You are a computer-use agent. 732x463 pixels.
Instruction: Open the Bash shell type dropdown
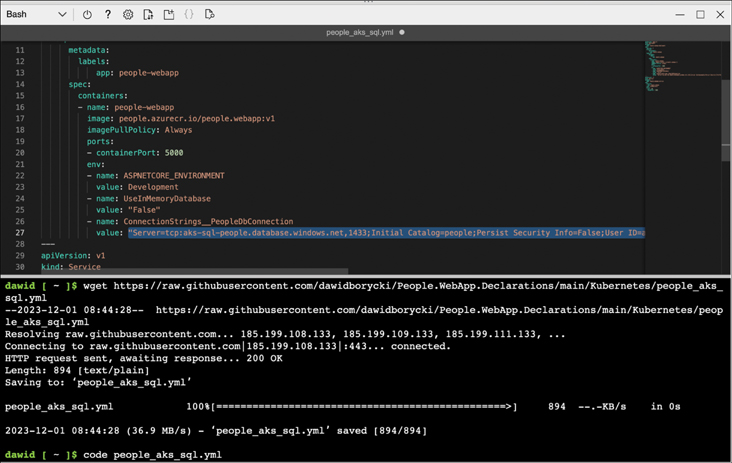coord(36,15)
